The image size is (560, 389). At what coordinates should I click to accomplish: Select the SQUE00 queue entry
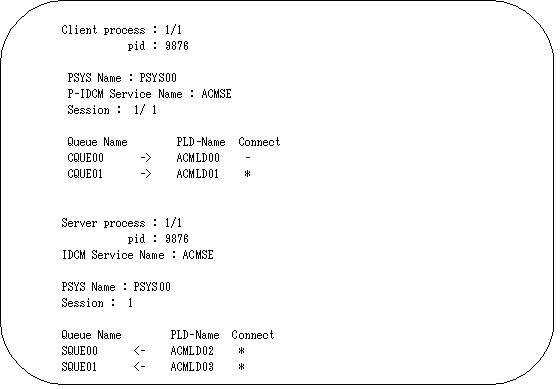pos(79,351)
